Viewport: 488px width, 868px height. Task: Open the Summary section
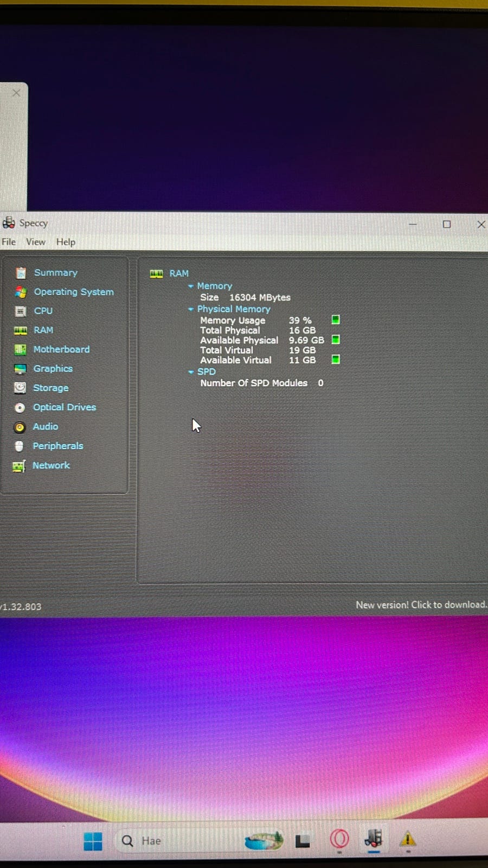56,272
